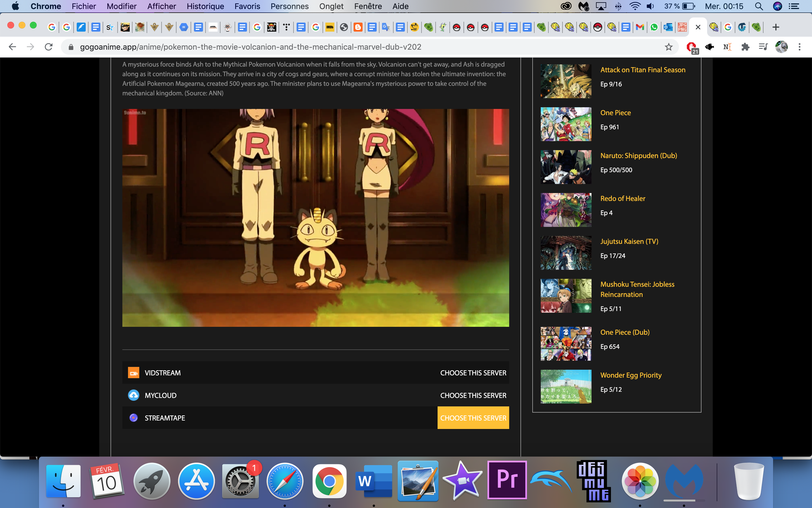Go back to the previous page
Screen dimensions: 812x508
12,47
